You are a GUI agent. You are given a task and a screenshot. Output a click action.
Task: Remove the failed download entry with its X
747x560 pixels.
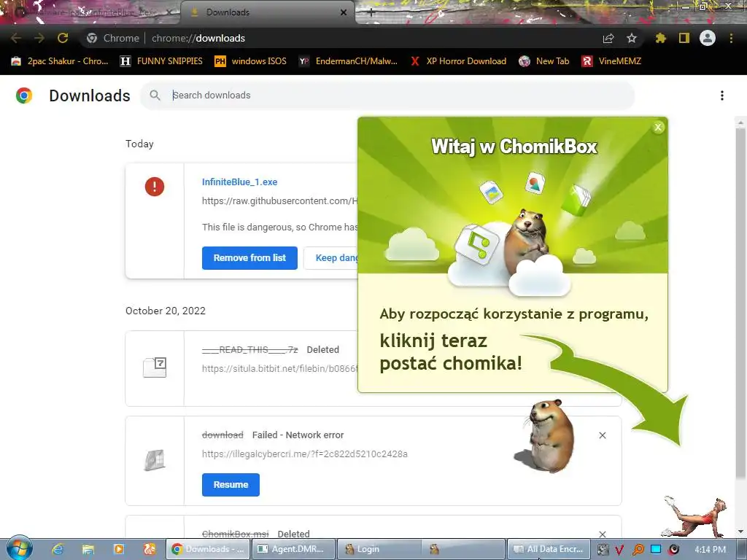point(603,435)
